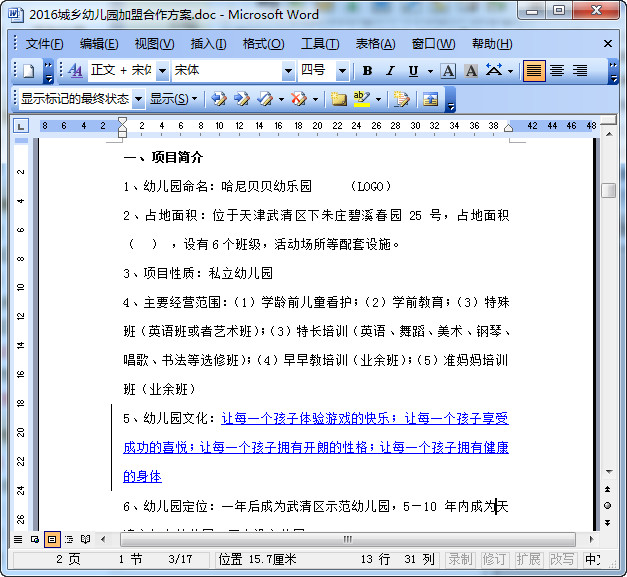
Task: Open Reject Change dropdown arrow
Action: pos(315,98)
